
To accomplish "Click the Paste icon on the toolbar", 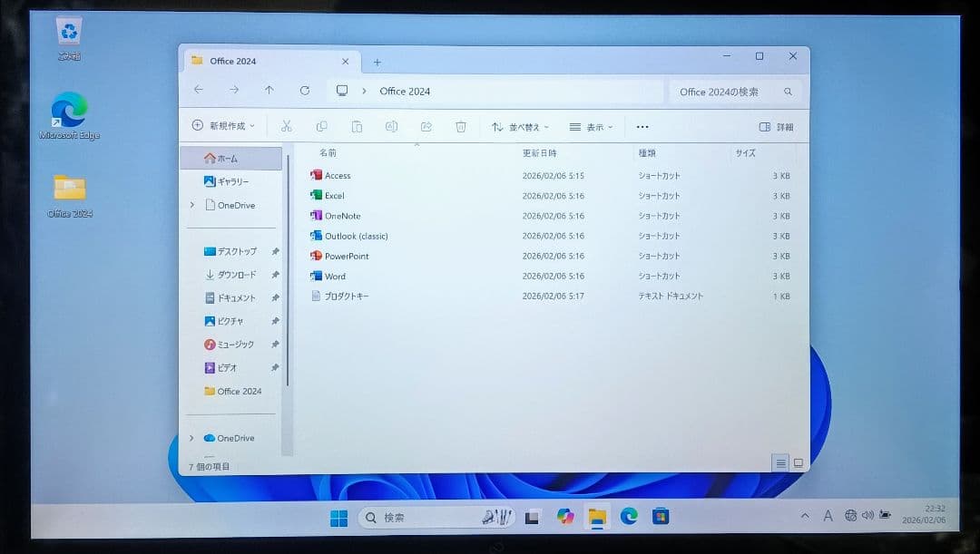I will 357,127.
